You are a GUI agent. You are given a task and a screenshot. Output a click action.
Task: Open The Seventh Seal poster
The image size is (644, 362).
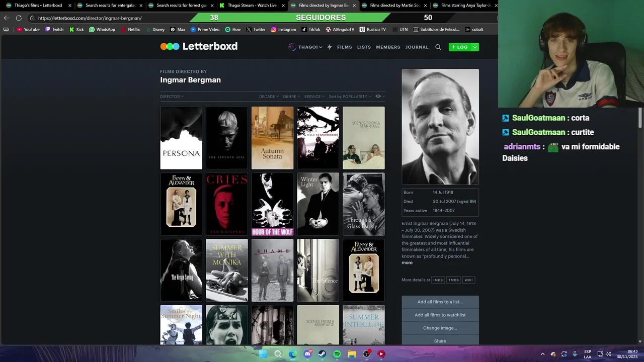point(227,138)
